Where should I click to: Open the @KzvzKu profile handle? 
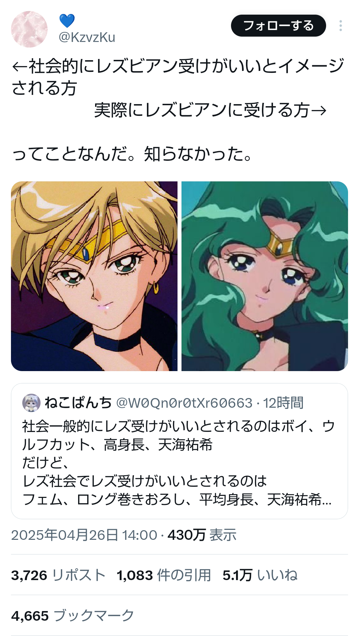tap(87, 37)
